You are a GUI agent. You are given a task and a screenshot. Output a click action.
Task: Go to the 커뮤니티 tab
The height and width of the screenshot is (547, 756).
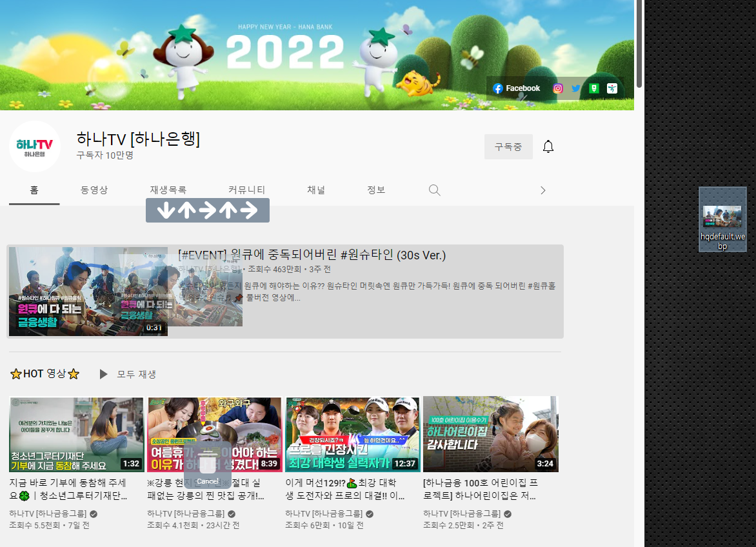(x=247, y=190)
